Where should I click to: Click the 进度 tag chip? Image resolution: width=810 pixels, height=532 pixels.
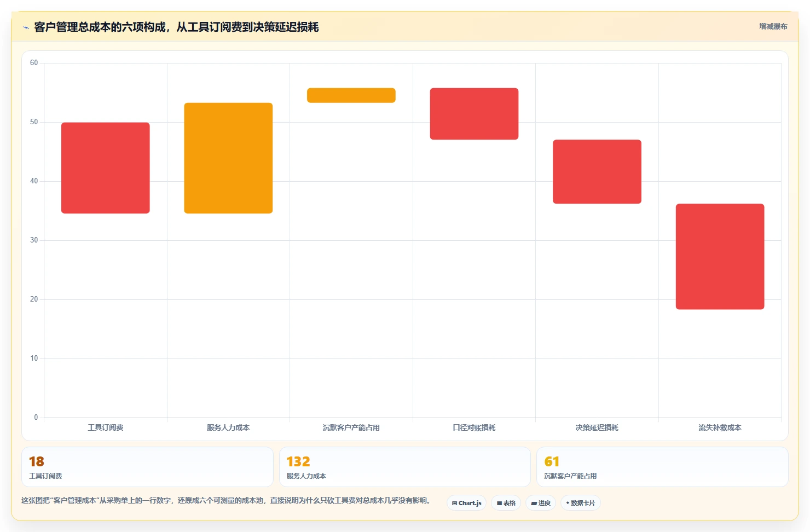[541, 503]
